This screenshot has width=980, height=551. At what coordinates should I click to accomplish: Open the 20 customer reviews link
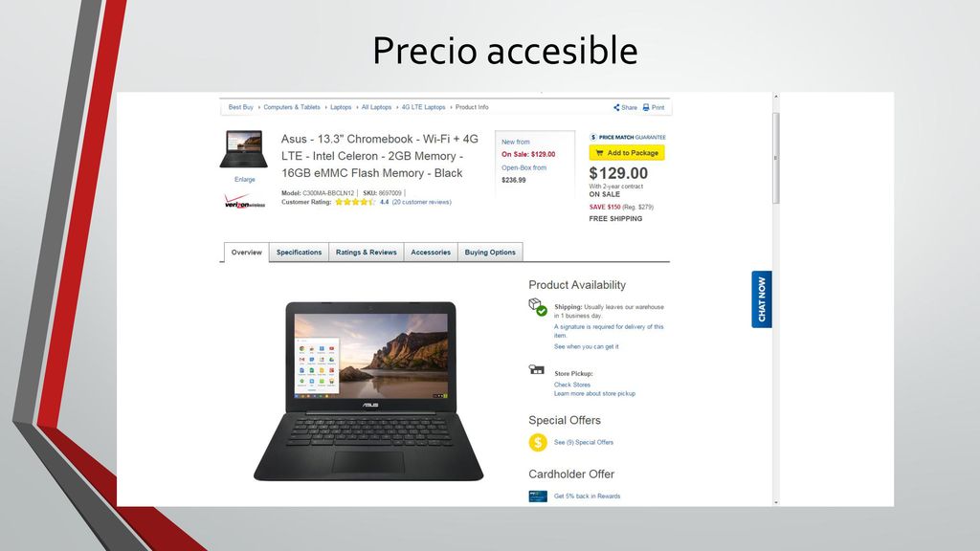pyautogui.click(x=422, y=202)
